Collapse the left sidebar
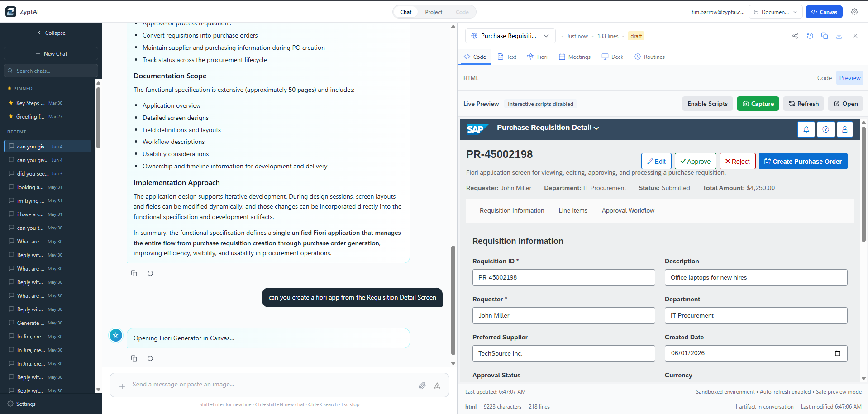 [51, 33]
